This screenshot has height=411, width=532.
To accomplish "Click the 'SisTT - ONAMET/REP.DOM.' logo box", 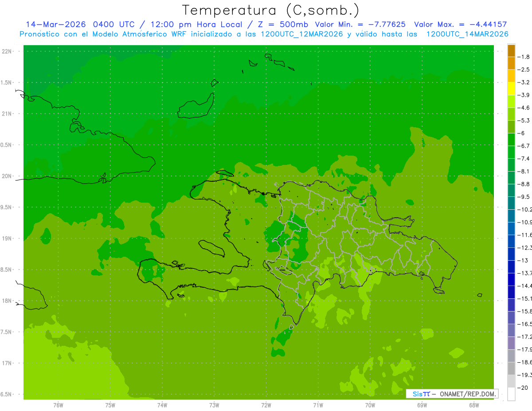I will click(x=452, y=394).
